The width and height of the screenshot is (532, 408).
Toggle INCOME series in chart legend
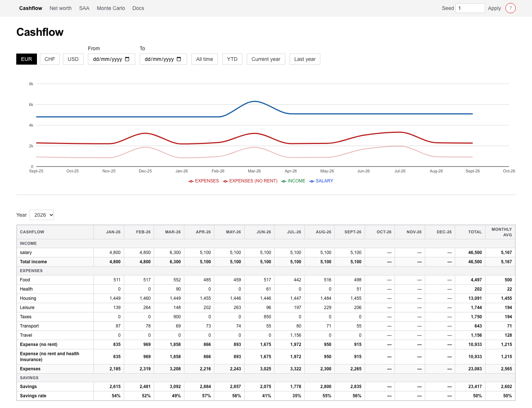pos(293,181)
